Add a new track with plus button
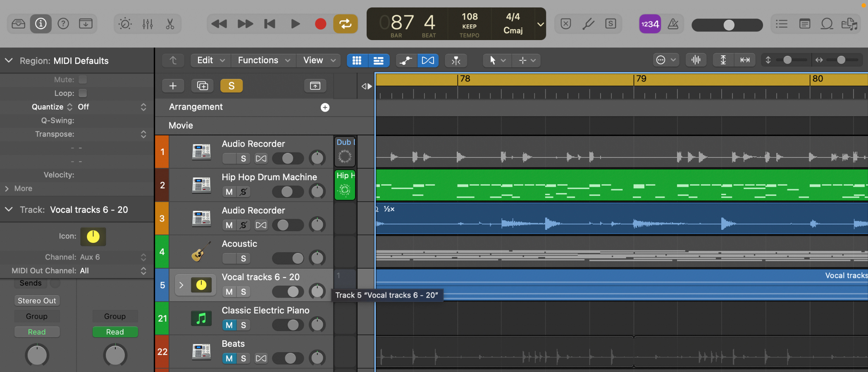Screen dimensions: 868x372 point(173,86)
